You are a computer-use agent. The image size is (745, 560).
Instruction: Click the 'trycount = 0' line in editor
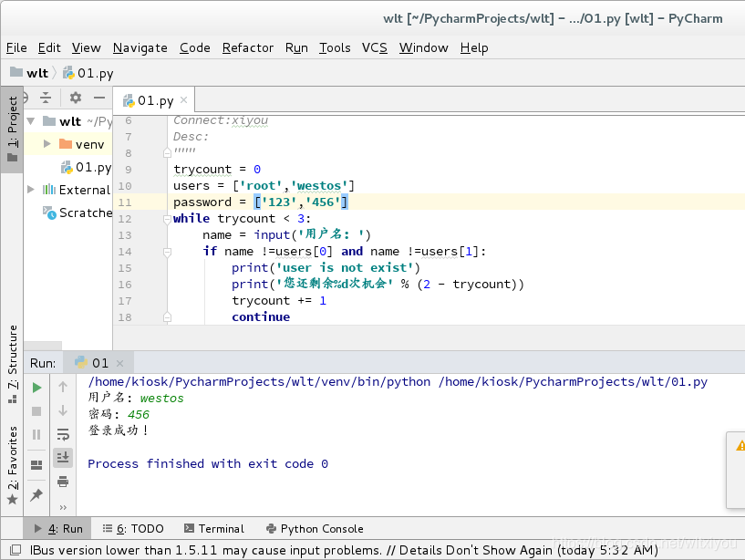click(x=217, y=170)
